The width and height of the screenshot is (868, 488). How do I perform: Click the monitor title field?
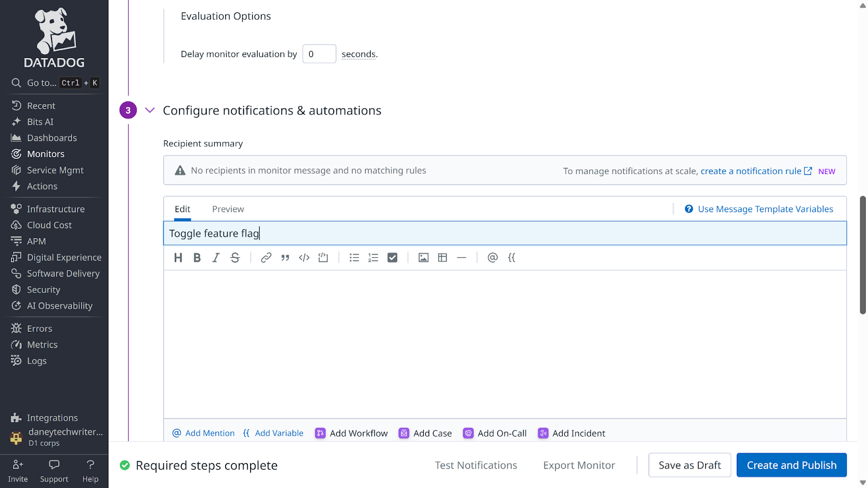505,233
